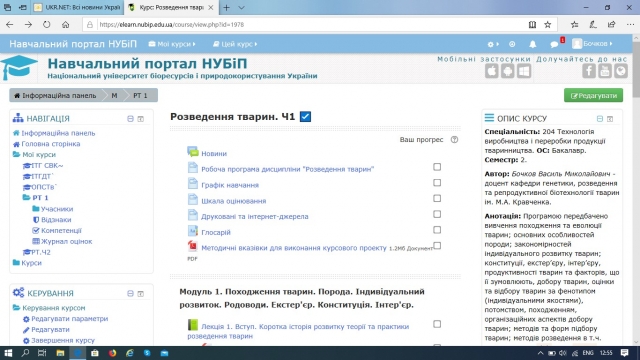Screen dimensions: 640x360
Task: Open Журнал оцінок in navigation
Action: [67, 241]
